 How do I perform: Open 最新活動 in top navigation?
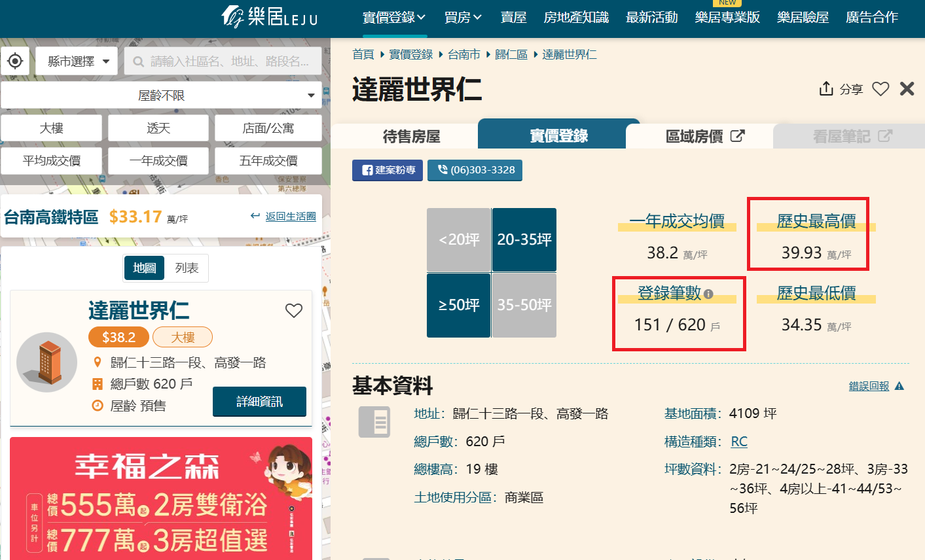coord(651,18)
